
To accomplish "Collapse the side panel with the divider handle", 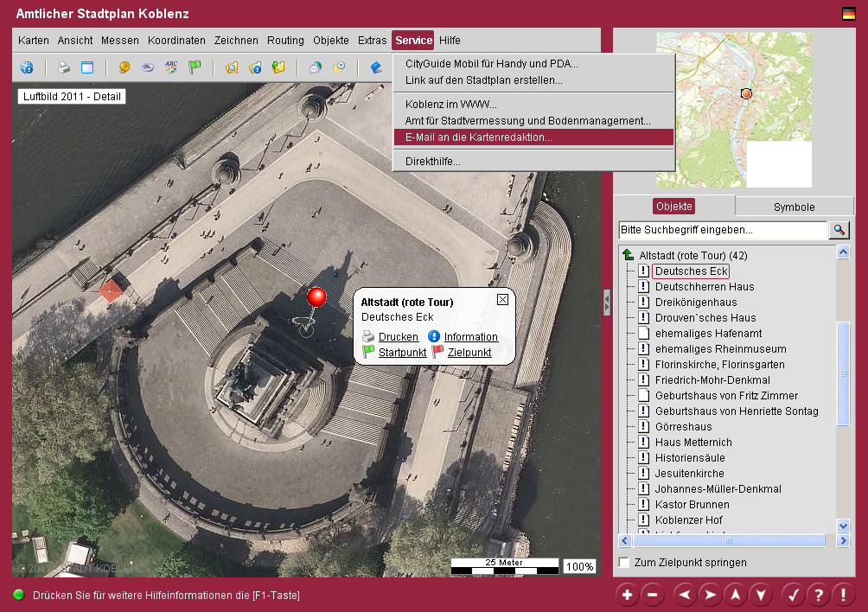I will (x=607, y=302).
